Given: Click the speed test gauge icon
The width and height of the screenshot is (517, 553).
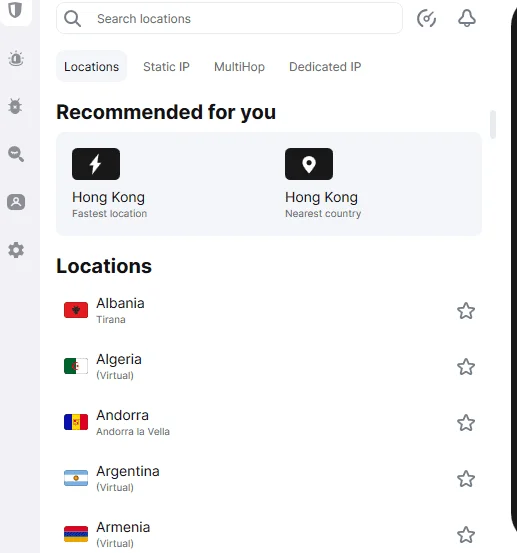Looking at the screenshot, I should [x=426, y=19].
